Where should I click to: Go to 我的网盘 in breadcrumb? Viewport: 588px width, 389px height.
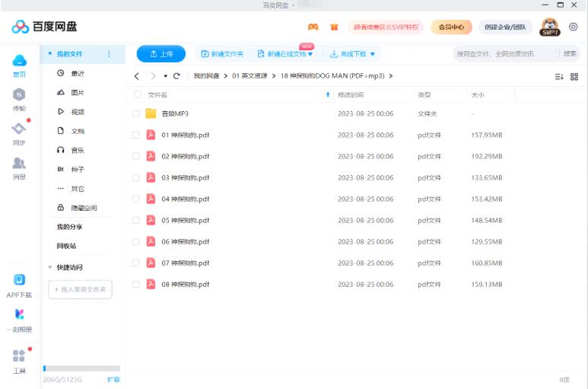point(206,76)
